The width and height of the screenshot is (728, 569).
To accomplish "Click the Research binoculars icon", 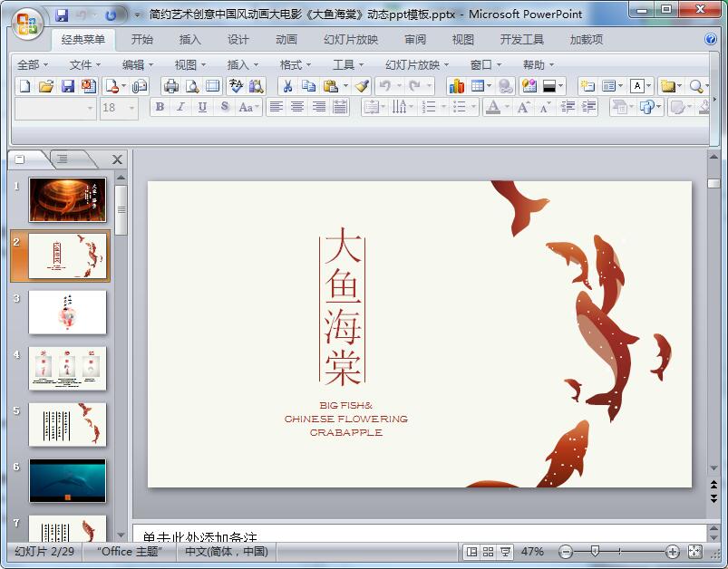I will (x=256, y=86).
